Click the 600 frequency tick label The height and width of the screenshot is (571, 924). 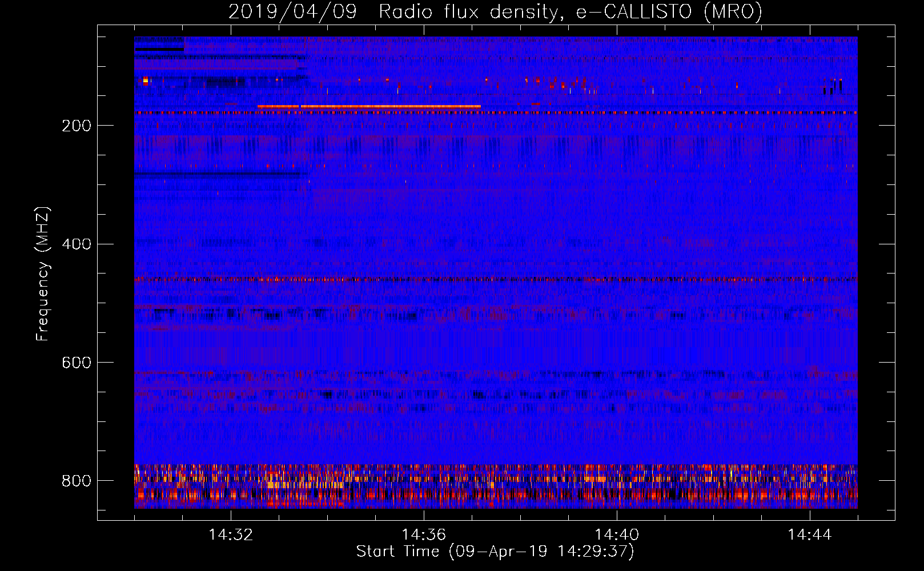pos(77,363)
